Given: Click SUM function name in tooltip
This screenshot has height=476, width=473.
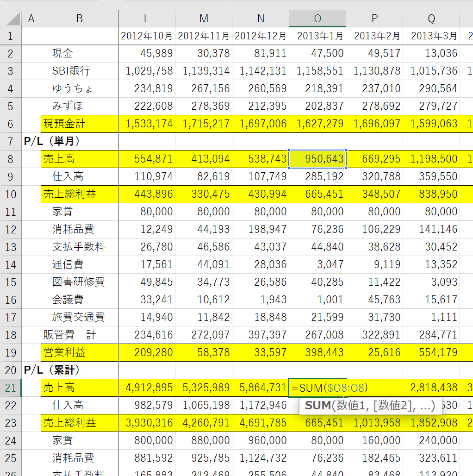Looking at the screenshot, I should coord(317,406).
